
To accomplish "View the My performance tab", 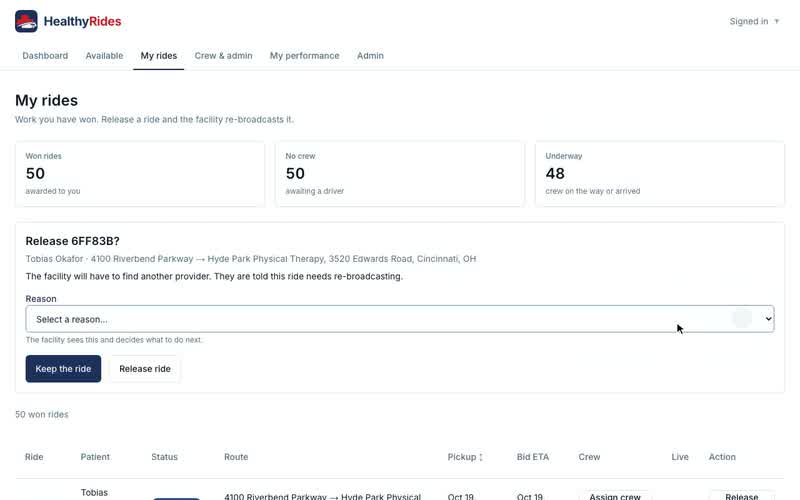I will click(305, 56).
